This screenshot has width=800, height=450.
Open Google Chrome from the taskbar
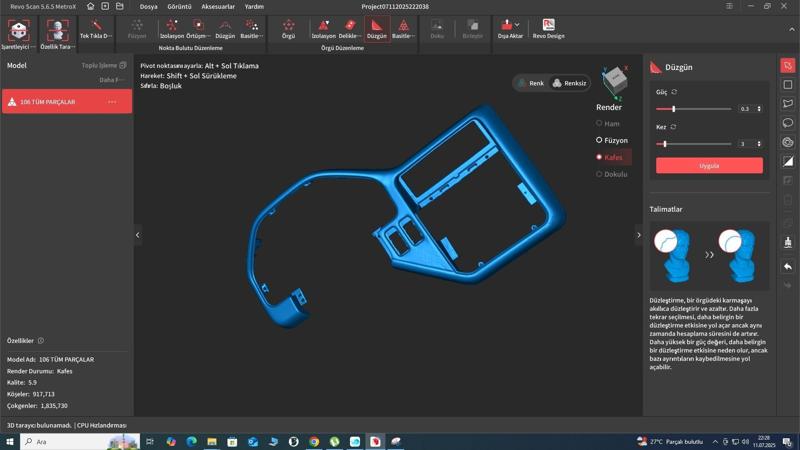(x=314, y=441)
